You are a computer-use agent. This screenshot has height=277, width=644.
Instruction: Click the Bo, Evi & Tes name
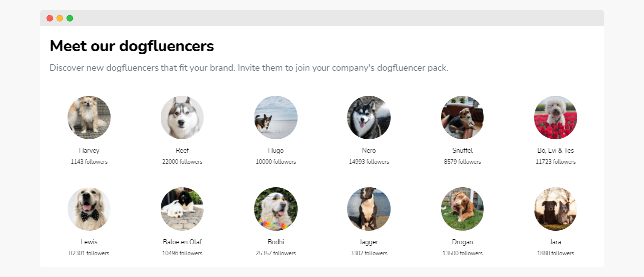point(555,150)
